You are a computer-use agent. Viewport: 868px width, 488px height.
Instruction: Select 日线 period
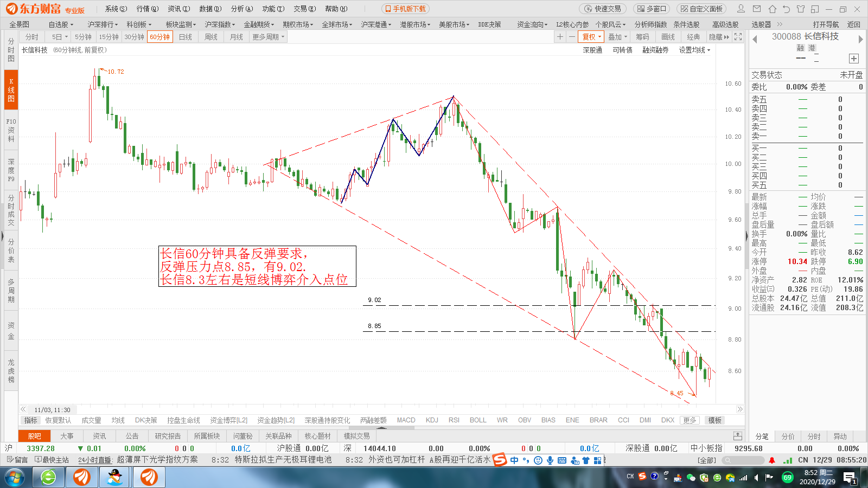pyautogui.click(x=186, y=37)
